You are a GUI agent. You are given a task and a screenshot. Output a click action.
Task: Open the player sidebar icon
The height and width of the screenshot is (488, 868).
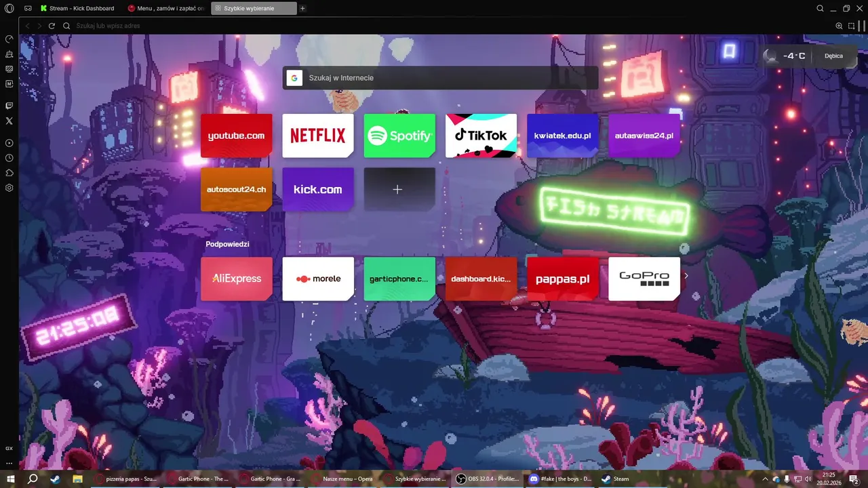tap(9, 143)
